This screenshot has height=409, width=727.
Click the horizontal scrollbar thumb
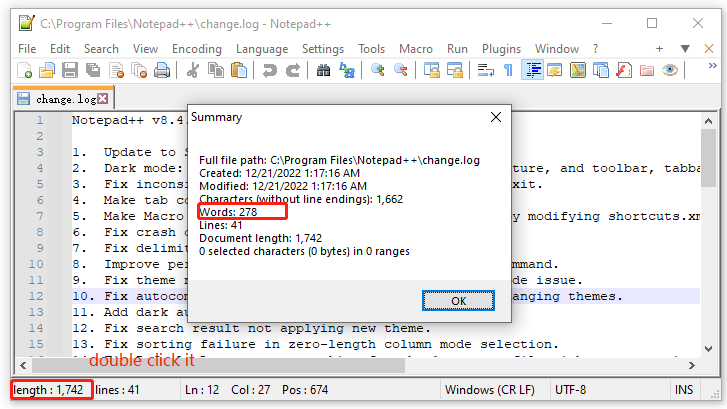[218, 365]
